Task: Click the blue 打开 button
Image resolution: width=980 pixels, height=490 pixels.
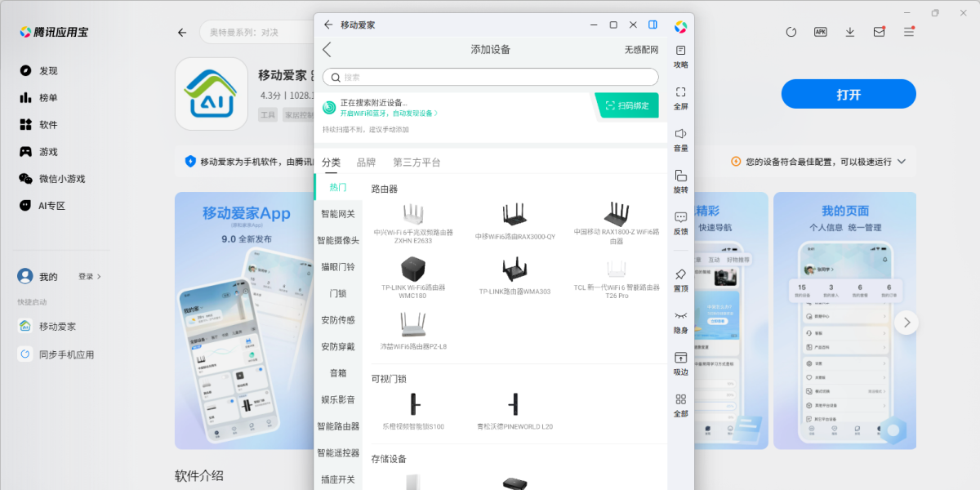Action: click(x=849, y=94)
